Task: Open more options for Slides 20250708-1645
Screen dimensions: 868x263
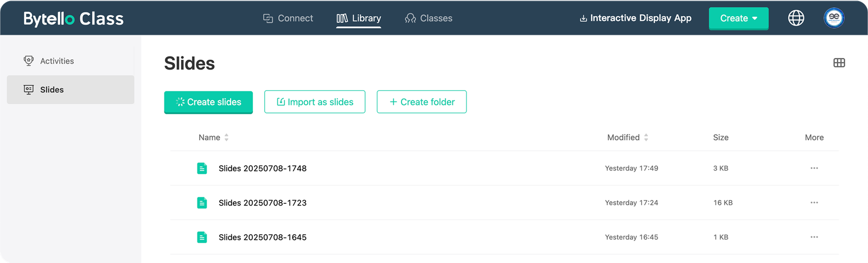Action: pos(814,237)
